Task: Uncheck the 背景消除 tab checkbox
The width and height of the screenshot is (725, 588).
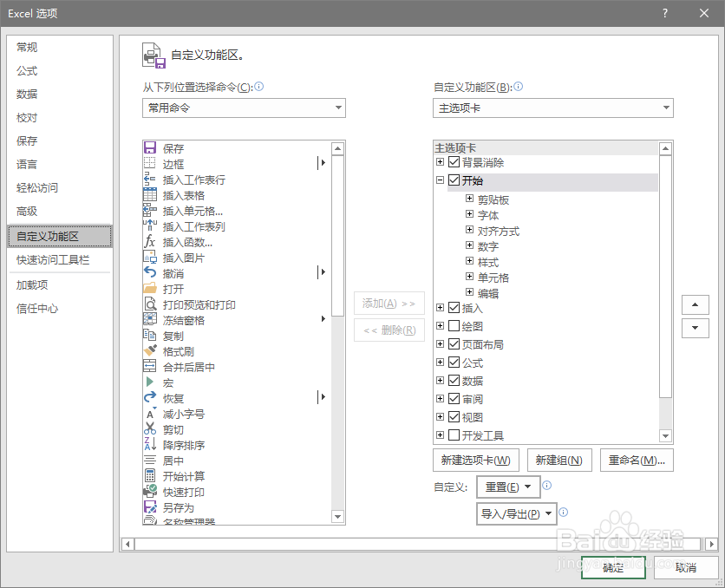Action: pos(454,162)
